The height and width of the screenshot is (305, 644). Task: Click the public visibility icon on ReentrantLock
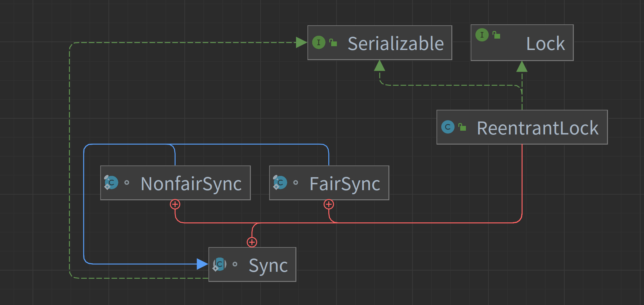[x=462, y=127]
